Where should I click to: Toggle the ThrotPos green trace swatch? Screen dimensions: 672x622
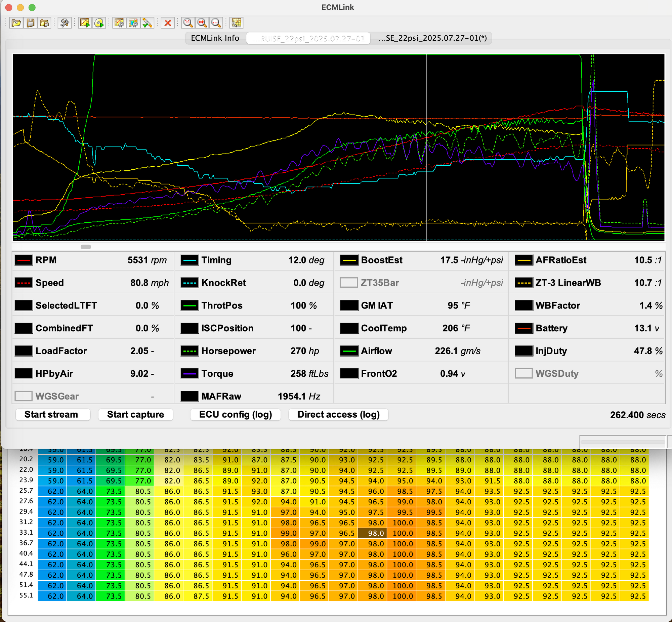190,305
